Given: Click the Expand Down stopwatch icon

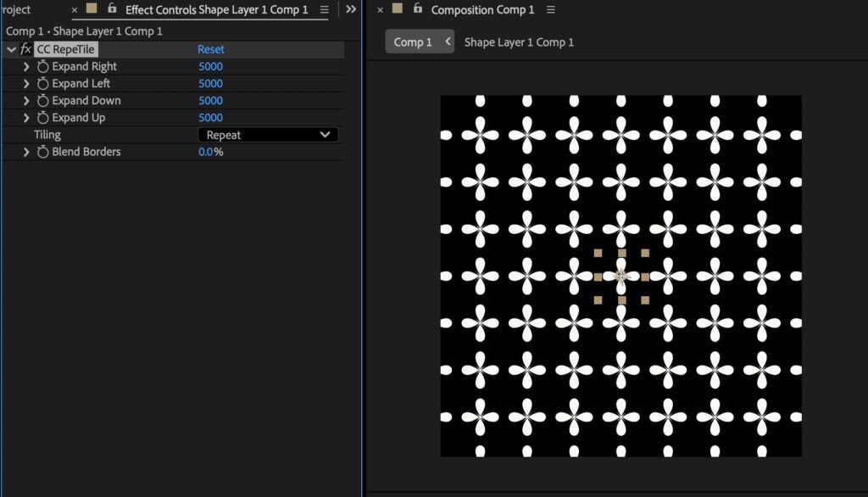Looking at the screenshot, I should coord(42,100).
